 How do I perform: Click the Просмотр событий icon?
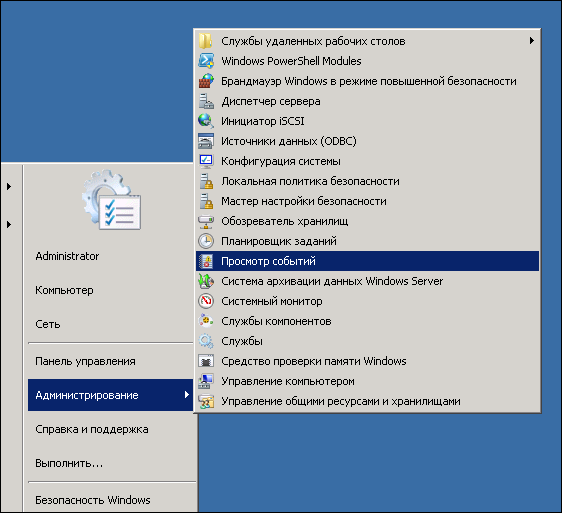206,261
